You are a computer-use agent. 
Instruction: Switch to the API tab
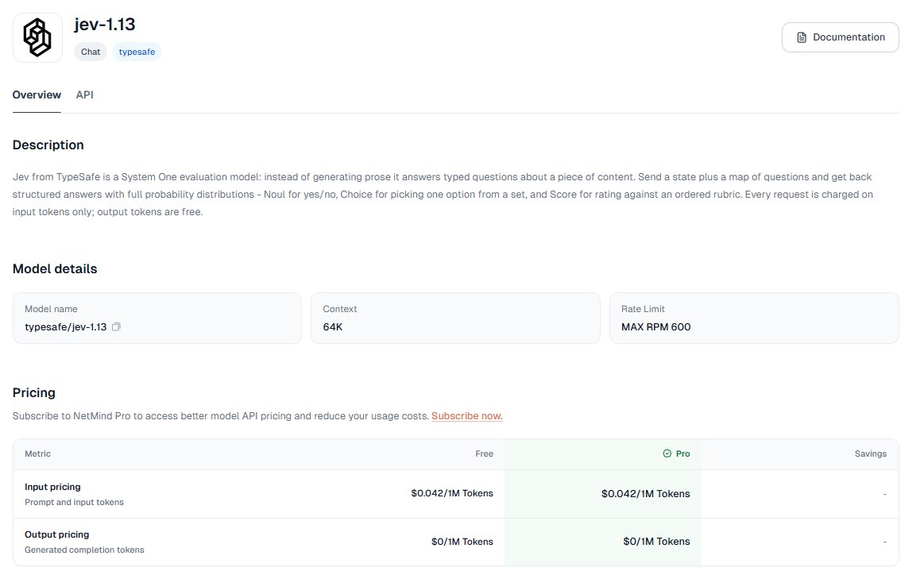85,95
